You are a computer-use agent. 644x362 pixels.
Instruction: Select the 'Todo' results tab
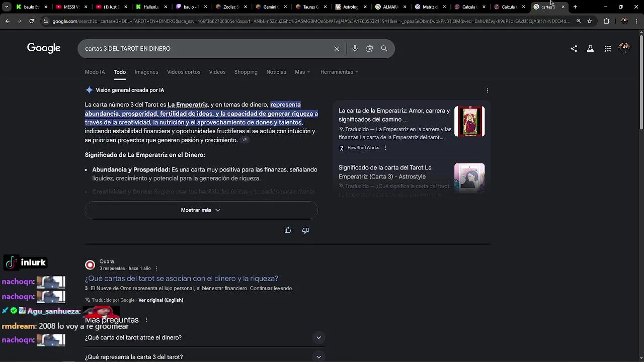120,72
